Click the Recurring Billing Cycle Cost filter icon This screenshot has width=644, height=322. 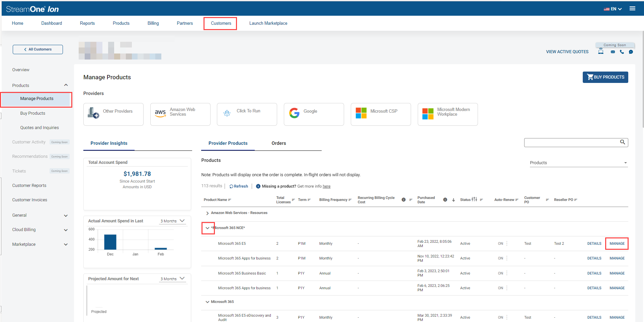point(411,200)
